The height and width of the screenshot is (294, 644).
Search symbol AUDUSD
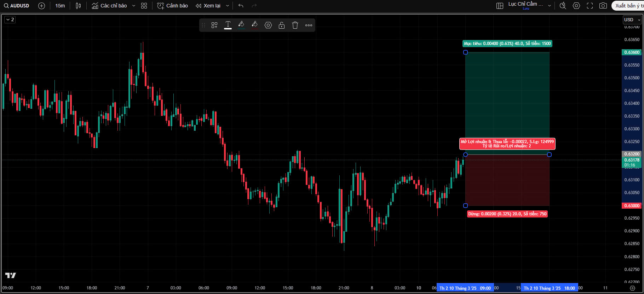click(17, 6)
